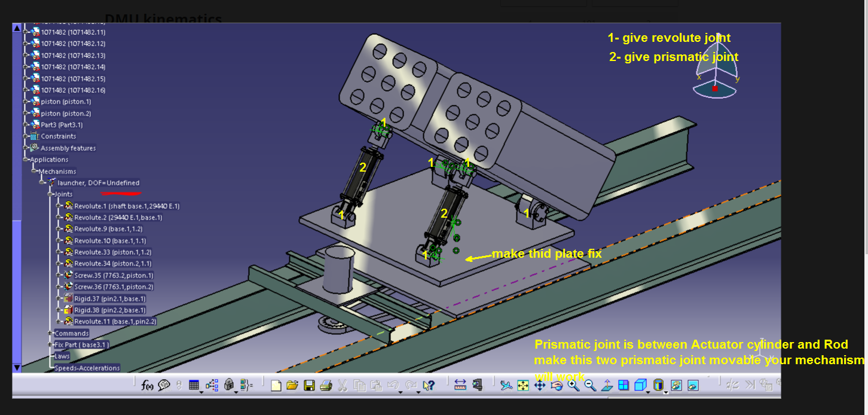The image size is (868, 415).
Task: Save the document with the Save icon
Action: [x=308, y=385]
